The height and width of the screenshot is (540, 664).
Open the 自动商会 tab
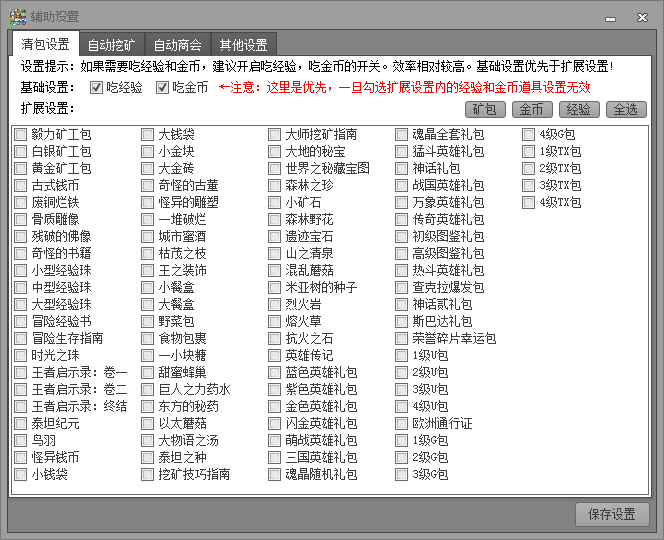[178, 45]
